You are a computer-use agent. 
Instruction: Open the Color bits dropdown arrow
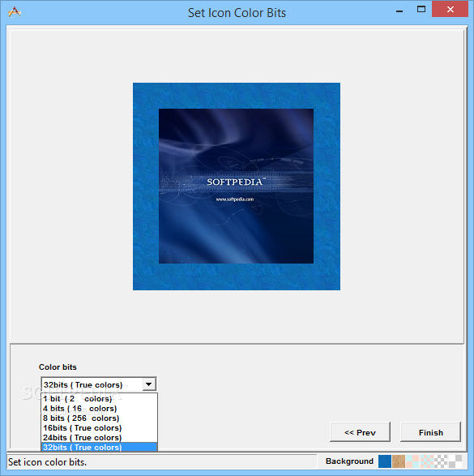click(x=148, y=384)
